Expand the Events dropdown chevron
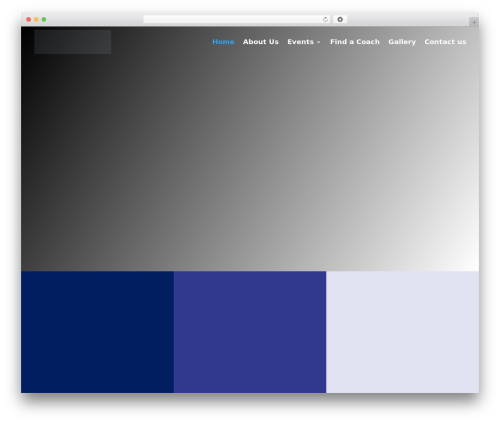Image resolution: width=500 pixels, height=423 pixels. (319, 42)
